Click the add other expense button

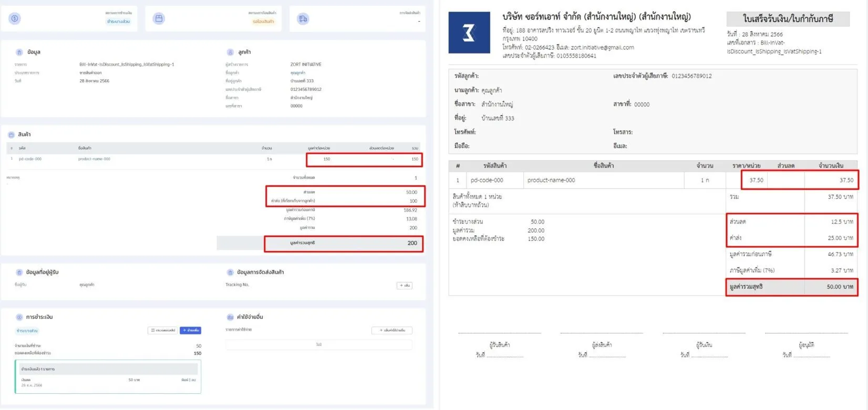click(x=391, y=331)
